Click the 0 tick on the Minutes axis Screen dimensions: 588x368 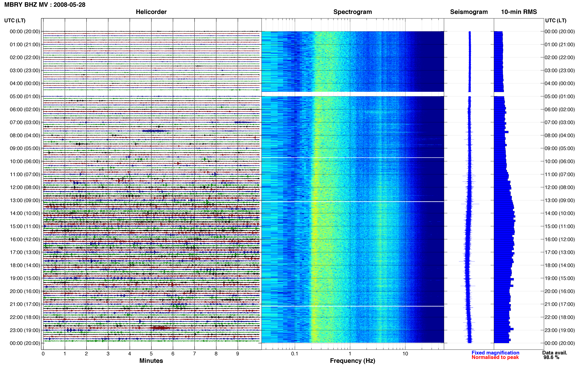pos(43,354)
